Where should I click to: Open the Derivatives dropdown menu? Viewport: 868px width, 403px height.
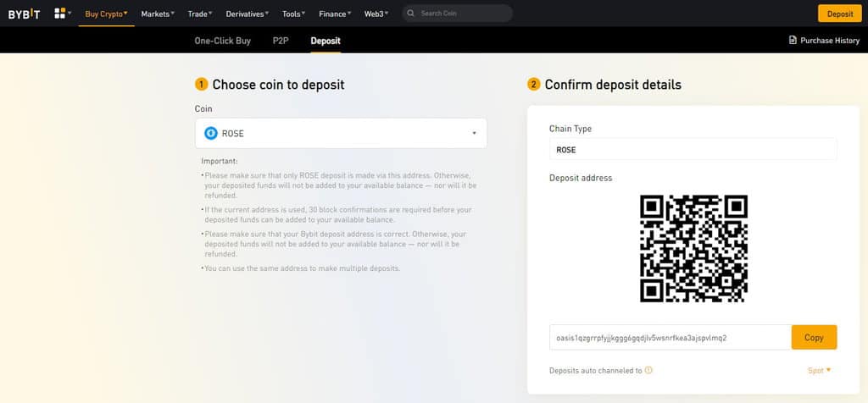pyautogui.click(x=248, y=14)
